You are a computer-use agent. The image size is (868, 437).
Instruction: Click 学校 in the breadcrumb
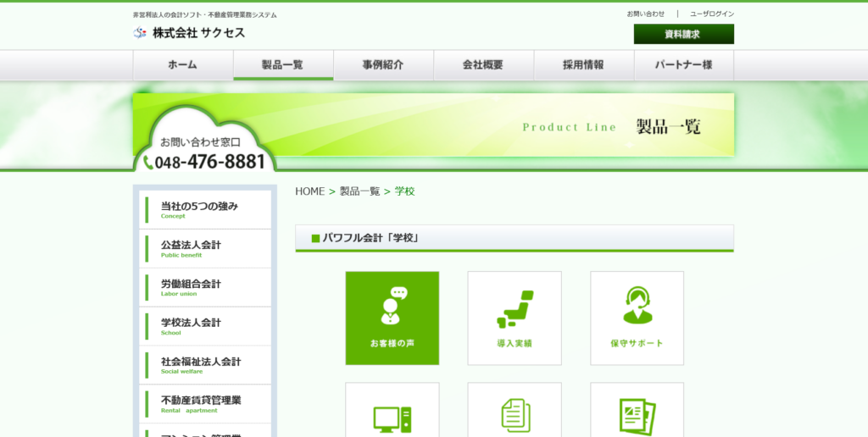404,191
